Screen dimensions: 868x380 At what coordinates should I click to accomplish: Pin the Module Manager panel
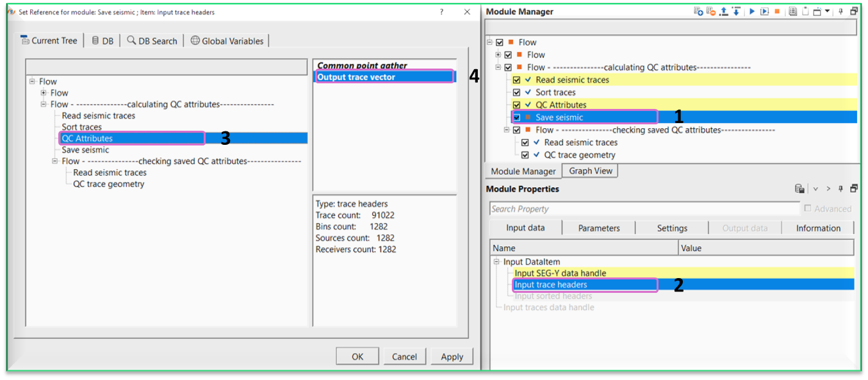coord(840,11)
